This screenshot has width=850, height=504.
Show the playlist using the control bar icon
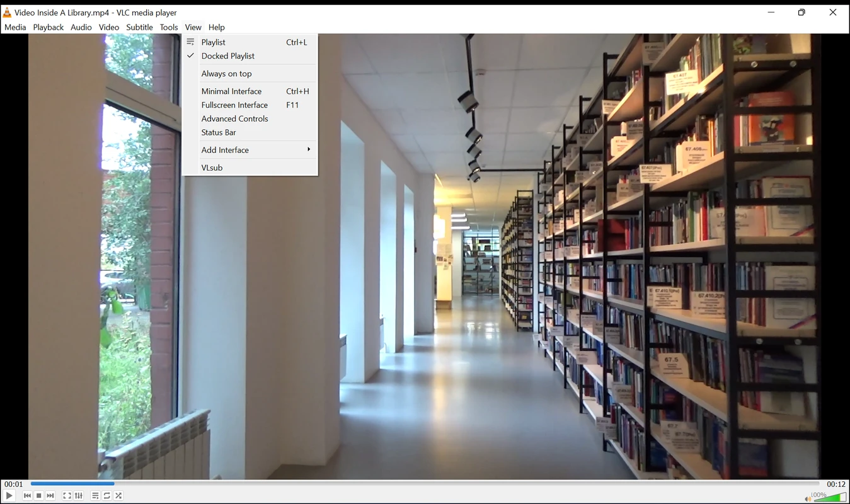click(x=95, y=496)
